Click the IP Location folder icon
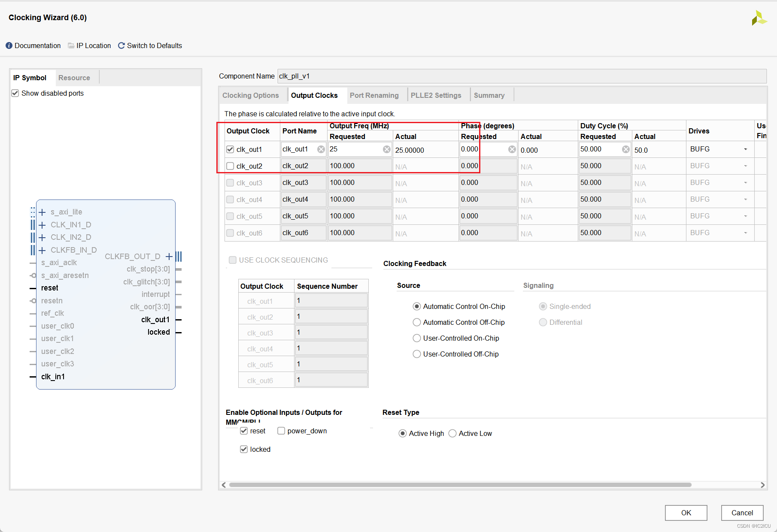777x532 pixels. click(x=71, y=45)
